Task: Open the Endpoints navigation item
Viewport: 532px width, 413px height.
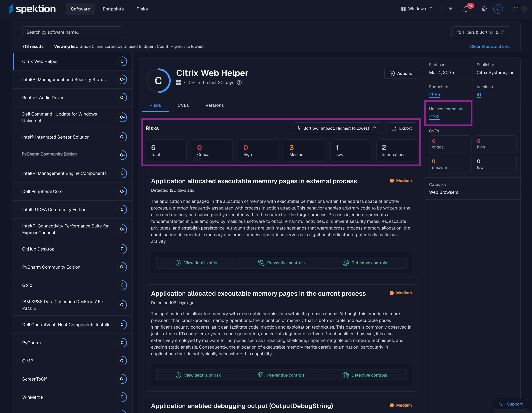Action: coord(113,9)
